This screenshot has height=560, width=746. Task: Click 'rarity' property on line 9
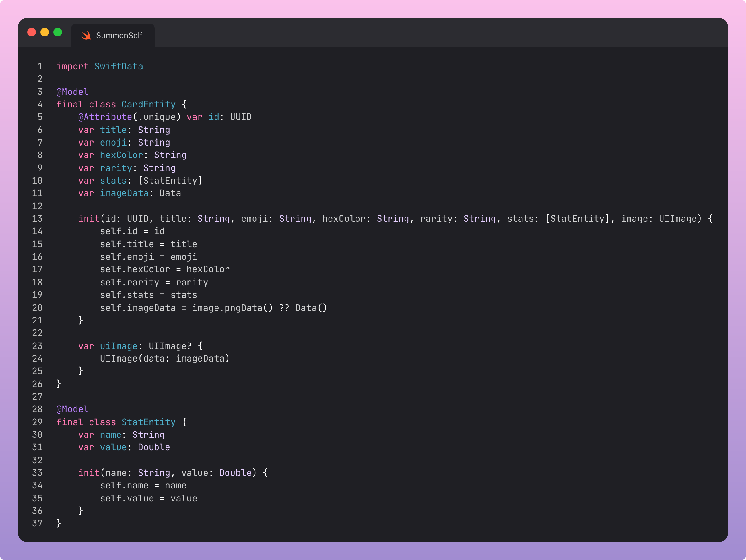pyautogui.click(x=116, y=168)
